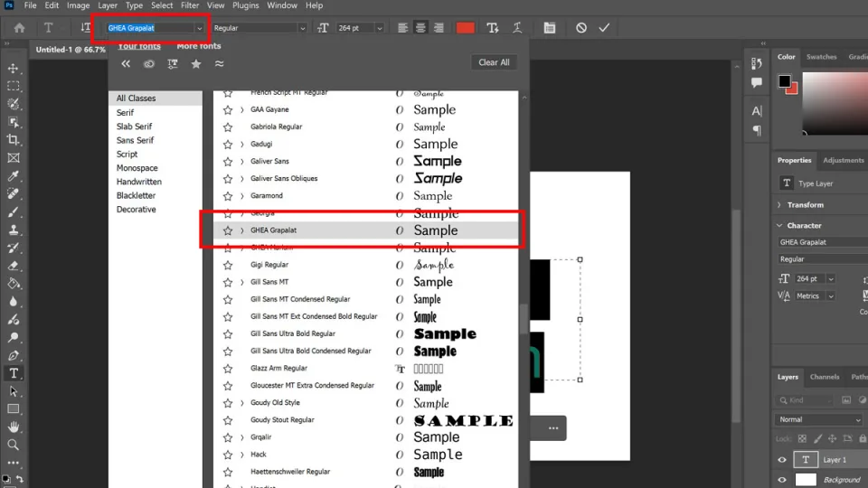Viewport: 868px width, 488px height.
Task: Open the More fonts link
Action: click(199, 46)
